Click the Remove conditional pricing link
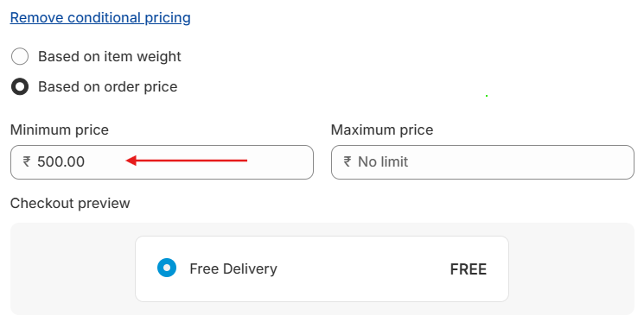644x322 pixels. pyautogui.click(x=100, y=17)
